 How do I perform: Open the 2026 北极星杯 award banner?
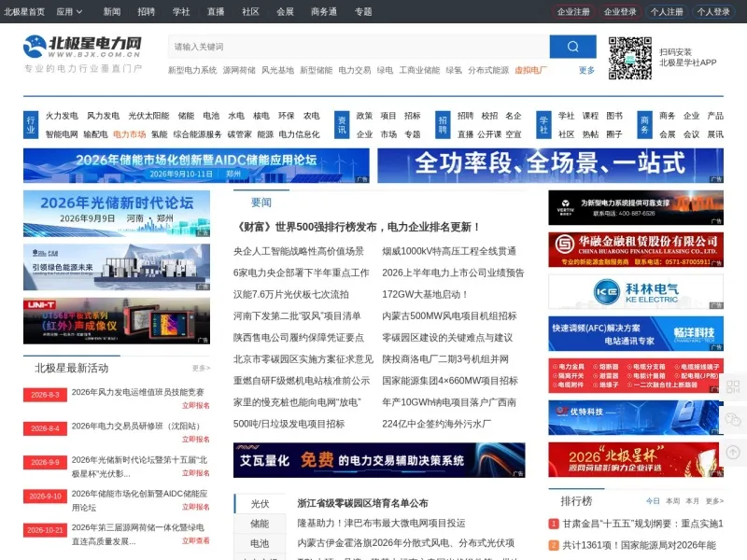(636, 459)
